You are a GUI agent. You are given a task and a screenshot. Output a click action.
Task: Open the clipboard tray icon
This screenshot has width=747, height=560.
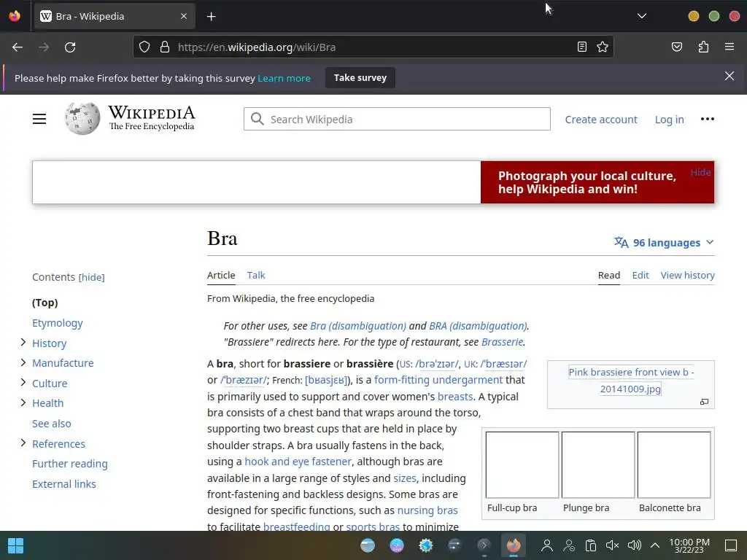590,545
